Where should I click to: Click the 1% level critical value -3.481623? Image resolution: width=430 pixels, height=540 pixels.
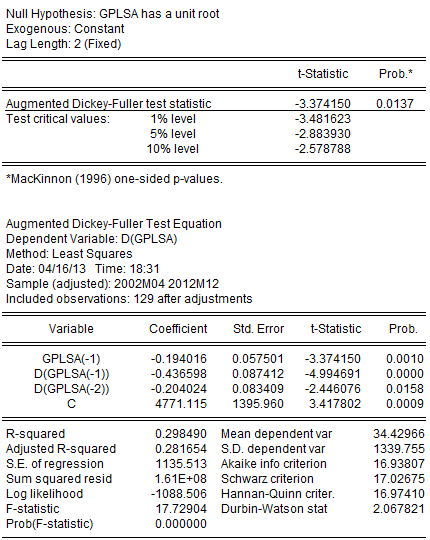pos(323,119)
